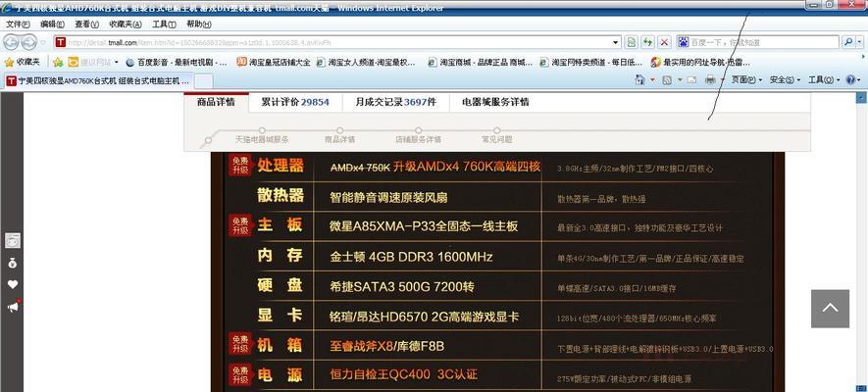Open the 工具(T) menu in menu bar
This screenshot has width=868, height=392.
click(x=164, y=24)
